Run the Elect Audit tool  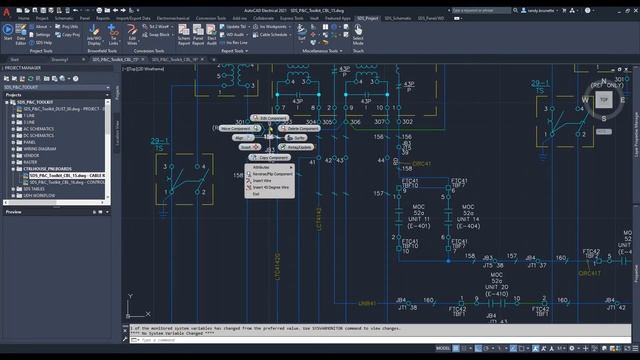[211, 34]
